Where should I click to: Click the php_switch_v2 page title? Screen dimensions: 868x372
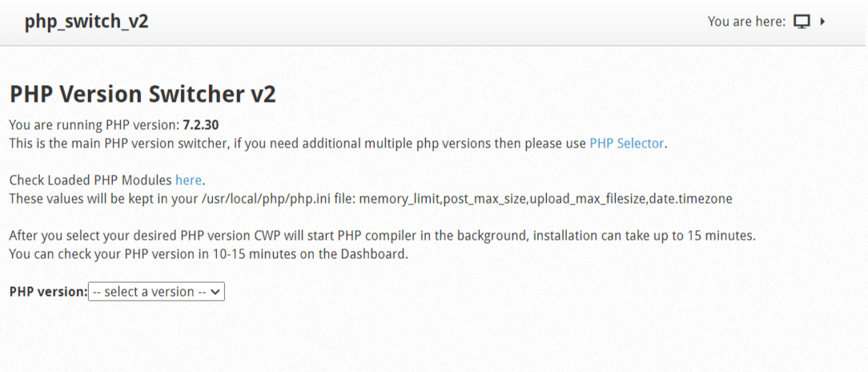tap(86, 22)
